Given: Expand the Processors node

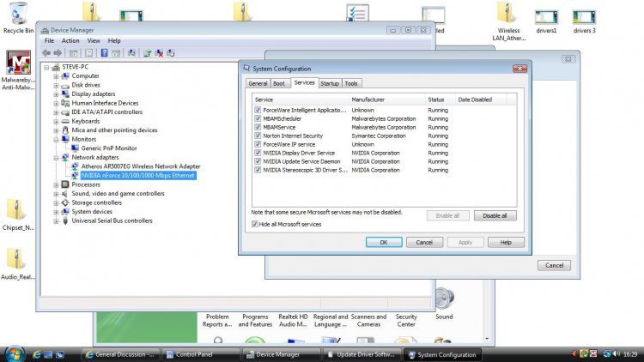Looking at the screenshot, I should click(56, 184).
